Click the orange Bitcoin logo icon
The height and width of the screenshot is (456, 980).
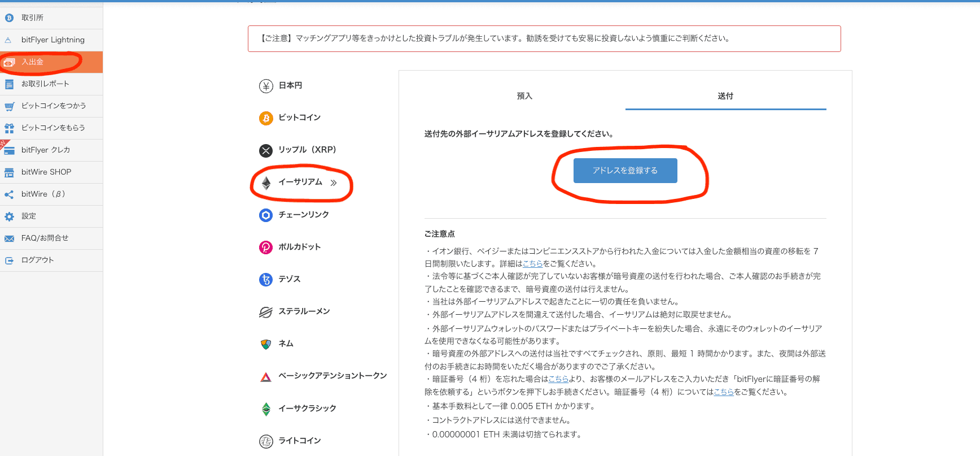tap(266, 118)
